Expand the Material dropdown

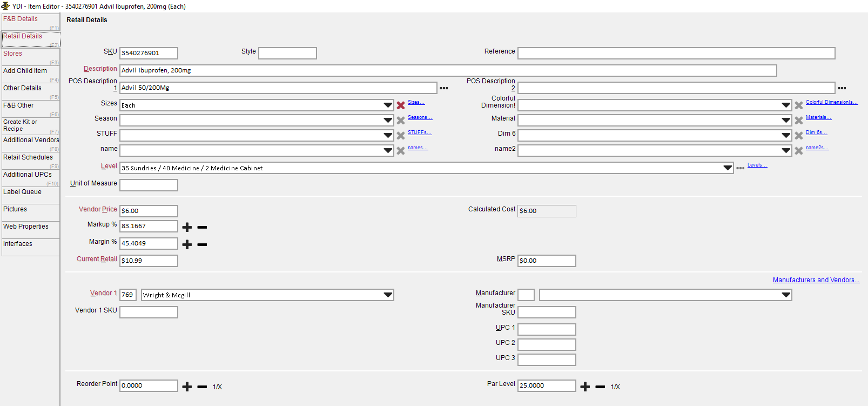coord(786,121)
